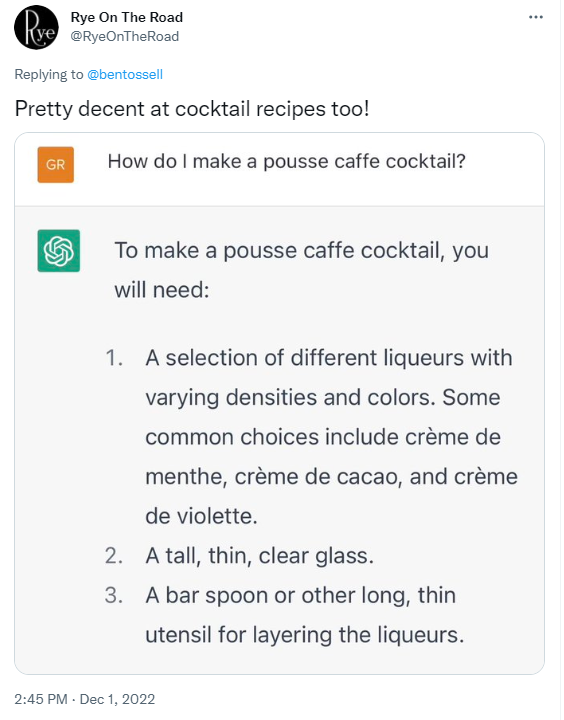Open the @RyeOnTheRoad handle link
564x720 pixels.
tap(124, 36)
